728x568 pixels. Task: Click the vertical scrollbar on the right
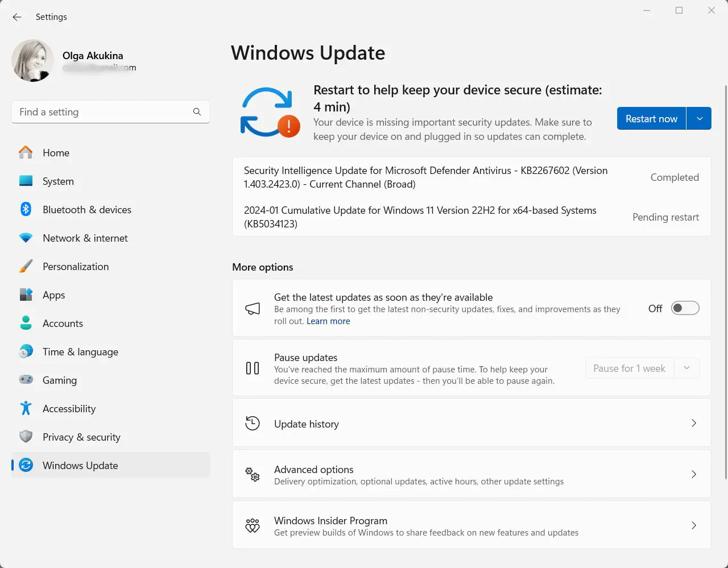click(725, 281)
